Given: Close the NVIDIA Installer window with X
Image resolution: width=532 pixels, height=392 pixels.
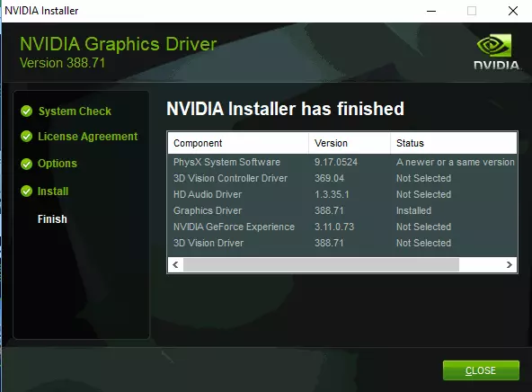Looking at the screenshot, I should [x=513, y=11].
